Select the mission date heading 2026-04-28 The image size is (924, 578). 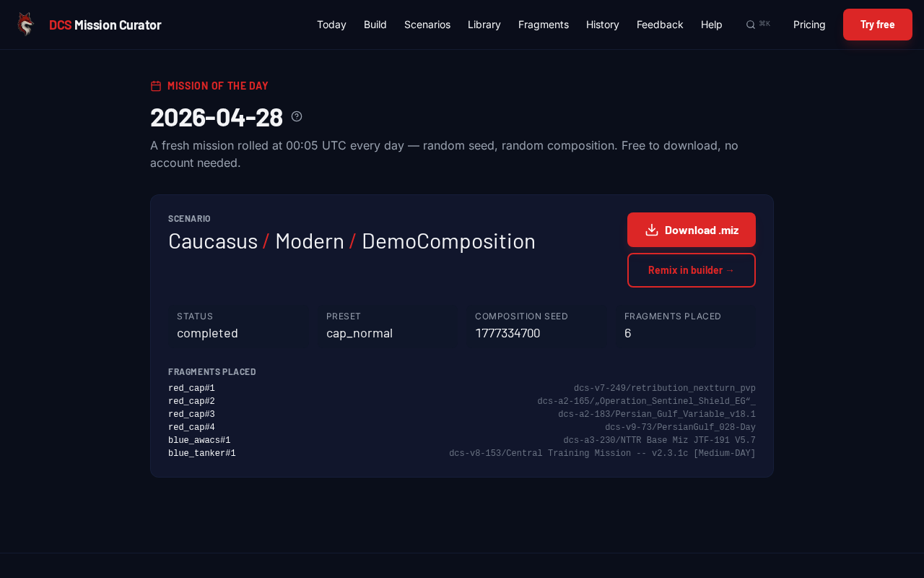217,117
